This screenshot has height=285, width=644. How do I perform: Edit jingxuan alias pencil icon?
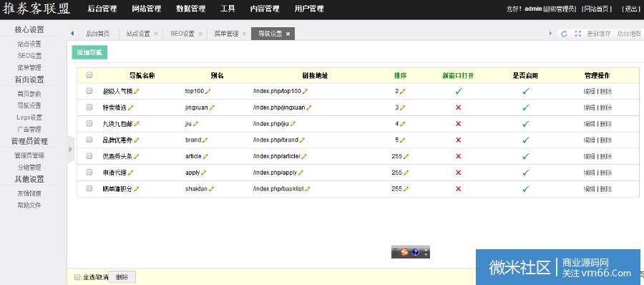click(x=212, y=107)
